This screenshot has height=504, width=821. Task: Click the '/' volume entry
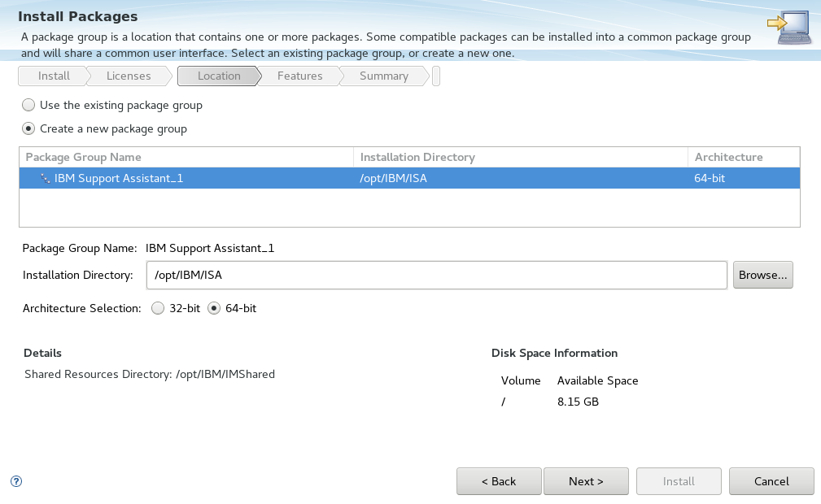(503, 402)
